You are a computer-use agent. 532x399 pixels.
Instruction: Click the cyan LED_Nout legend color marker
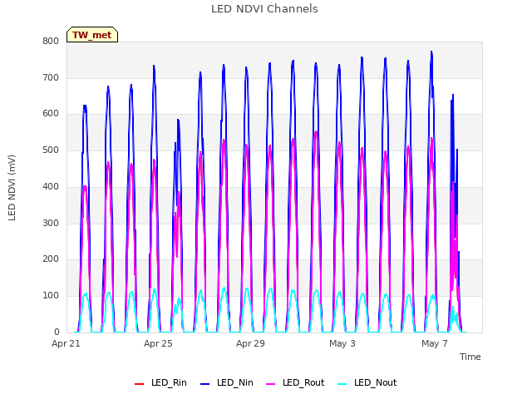click(342, 384)
